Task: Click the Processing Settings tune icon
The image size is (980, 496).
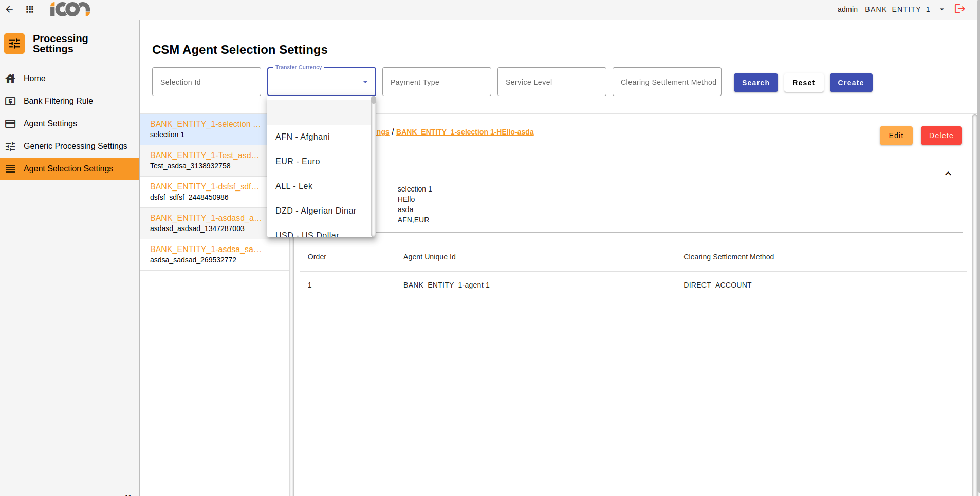Action: pos(14,44)
